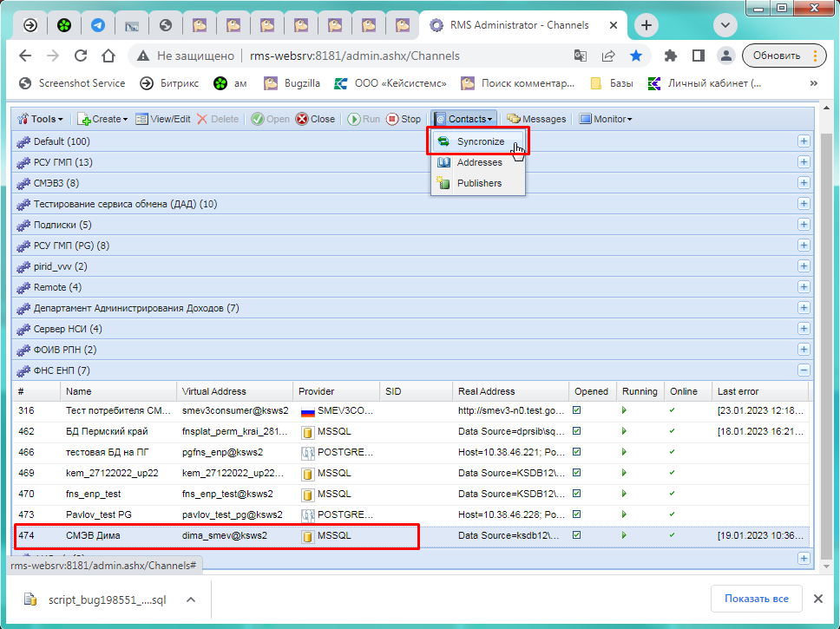Sort table by Last error column header
840x629 pixels.
click(x=760, y=391)
